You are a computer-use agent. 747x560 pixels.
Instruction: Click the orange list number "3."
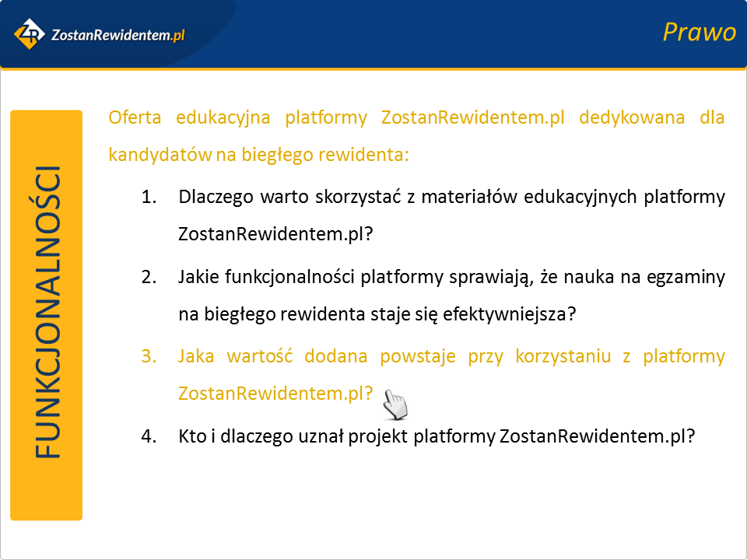(149, 357)
